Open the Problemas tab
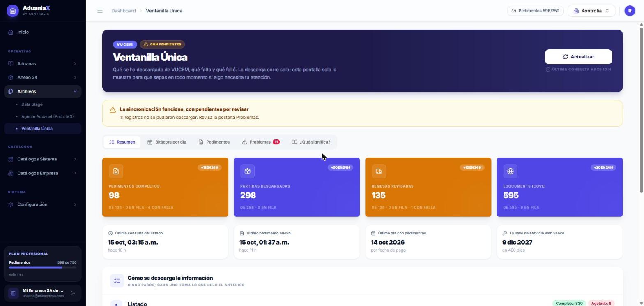Screen dimensions: 644x306 261,142
